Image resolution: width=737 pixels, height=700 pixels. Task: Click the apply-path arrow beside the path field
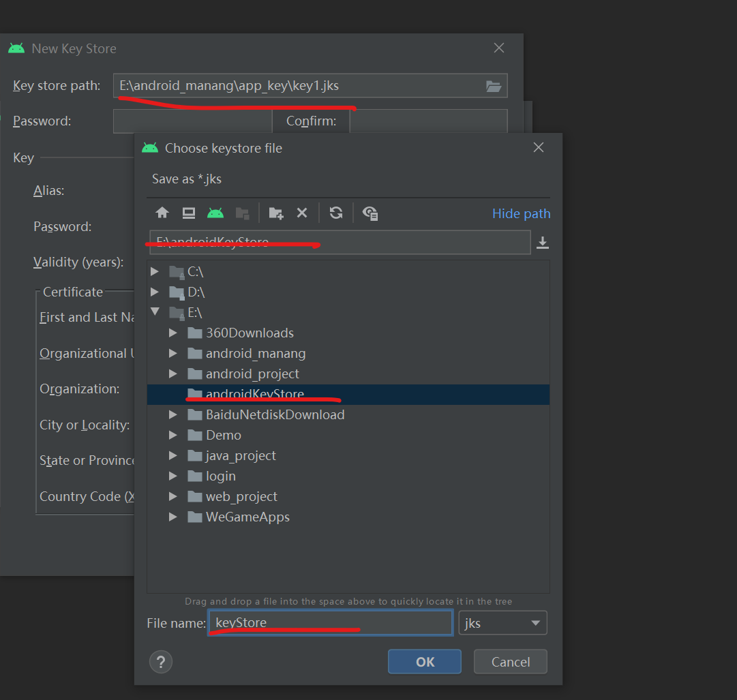(542, 242)
